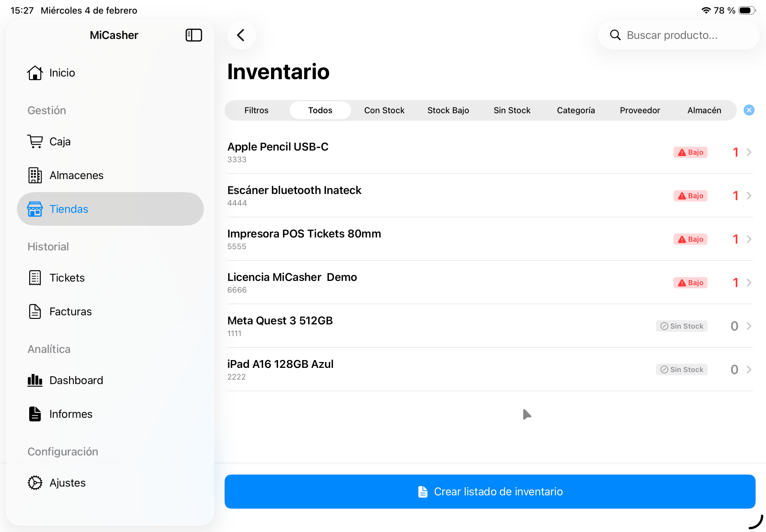The image size is (766, 532).
Task: Switch to the Proveedor tab
Action: [x=640, y=110]
